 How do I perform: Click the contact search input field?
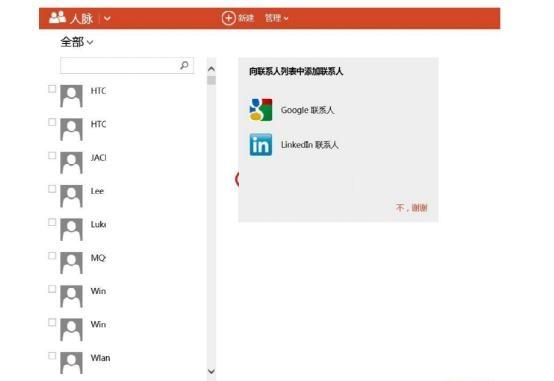coord(127,65)
